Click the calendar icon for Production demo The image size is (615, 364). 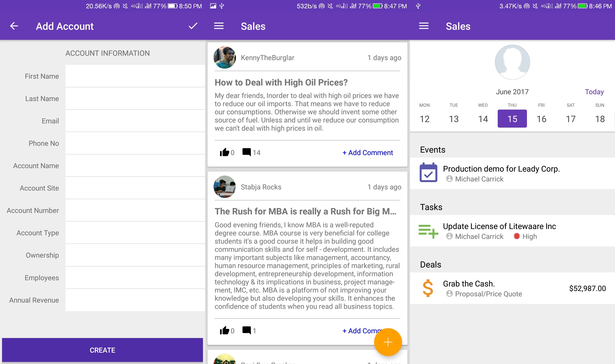tap(428, 173)
